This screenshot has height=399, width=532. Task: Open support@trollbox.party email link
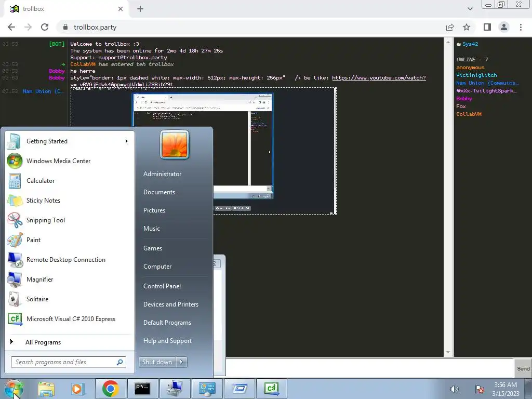[x=132, y=57]
